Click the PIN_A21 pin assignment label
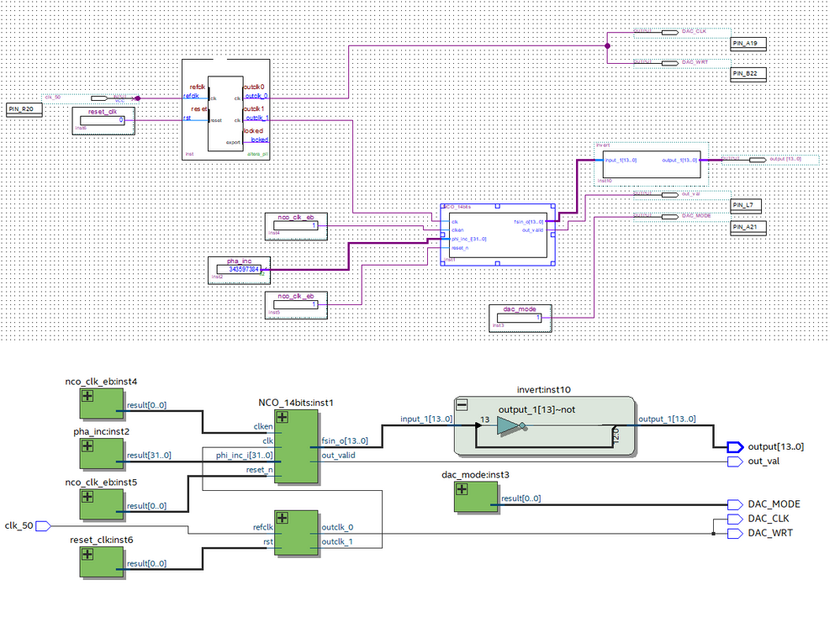Screen dimensions: 840x617 [748, 227]
